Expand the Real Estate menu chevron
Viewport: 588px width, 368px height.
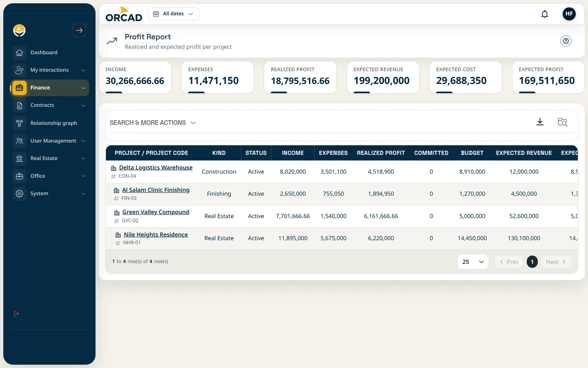coord(83,158)
